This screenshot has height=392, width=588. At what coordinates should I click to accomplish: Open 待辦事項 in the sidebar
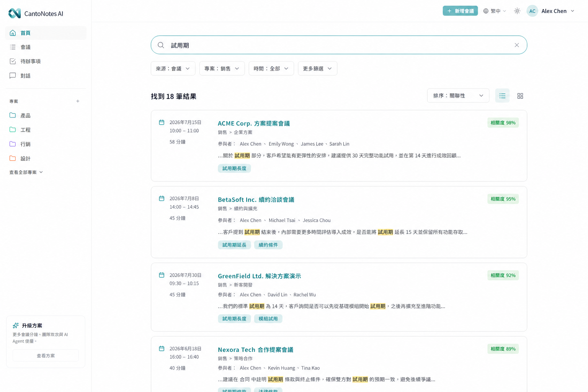(46, 61)
